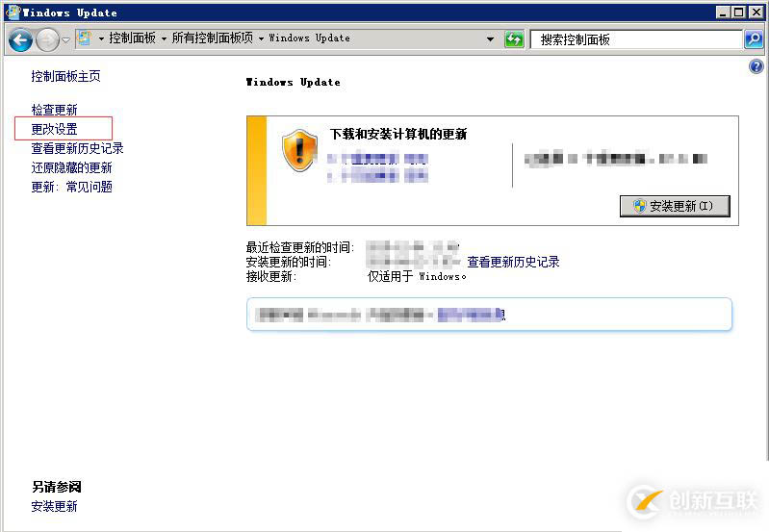769x532 pixels.
Task: Open 控制面板主页 link
Action: click(x=65, y=76)
